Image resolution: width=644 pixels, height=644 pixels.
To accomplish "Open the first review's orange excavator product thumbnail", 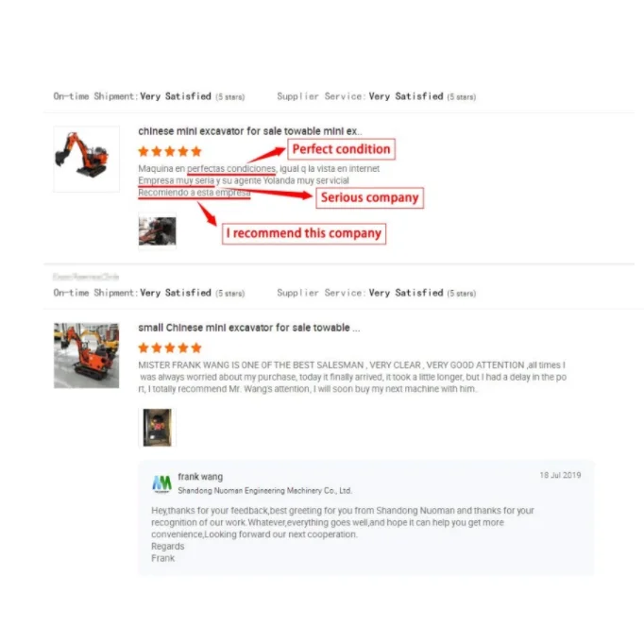I will click(86, 159).
